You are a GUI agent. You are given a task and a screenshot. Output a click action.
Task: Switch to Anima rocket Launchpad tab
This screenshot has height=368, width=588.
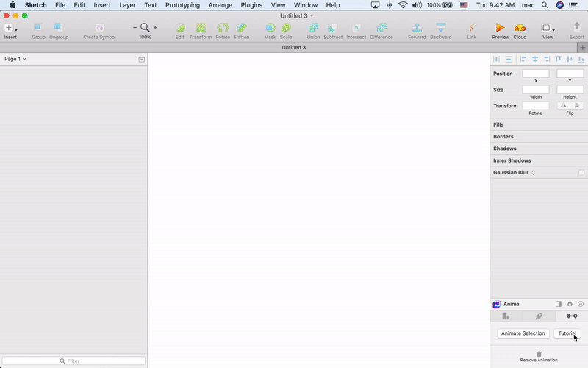tap(539, 316)
